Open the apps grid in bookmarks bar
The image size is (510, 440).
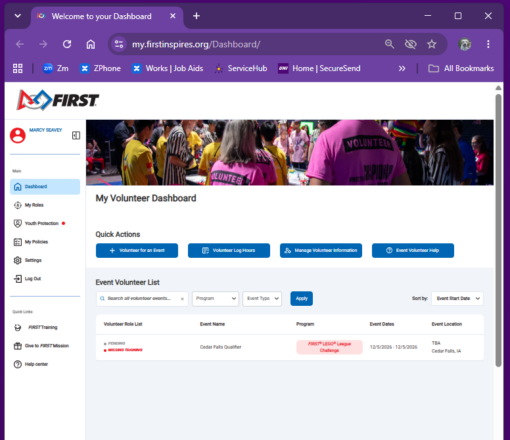[18, 68]
